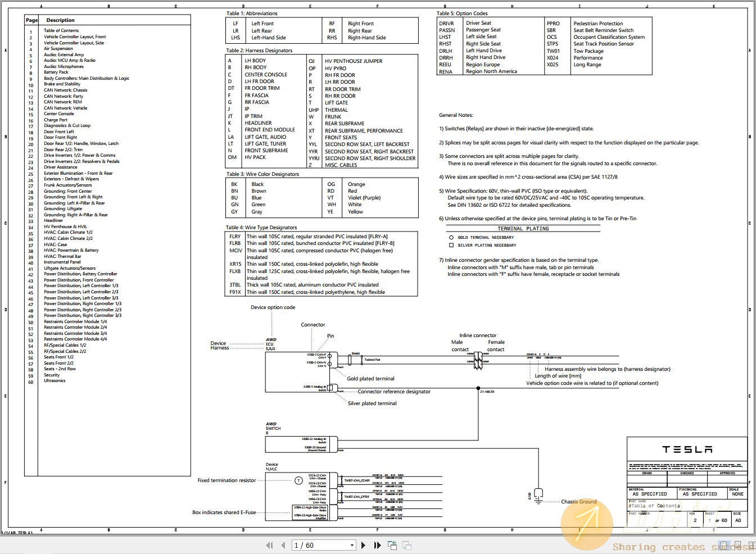
Task: Select 'Seats - 2nd Row' contents row
Action: pyautogui.click(x=60, y=369)
